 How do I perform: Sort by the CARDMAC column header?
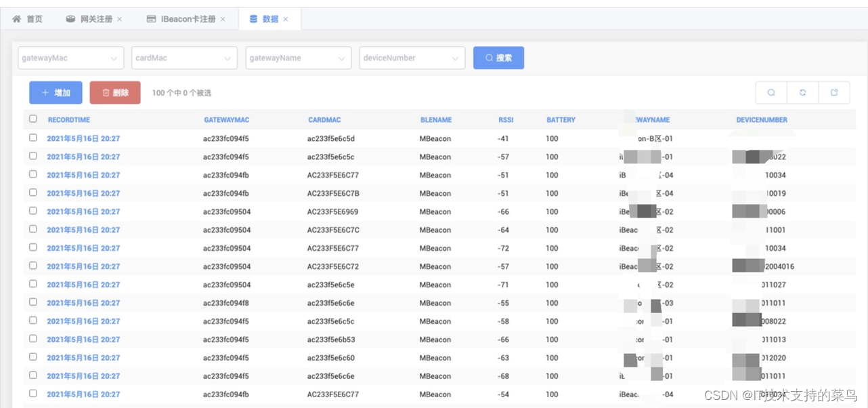pos(324,120)
